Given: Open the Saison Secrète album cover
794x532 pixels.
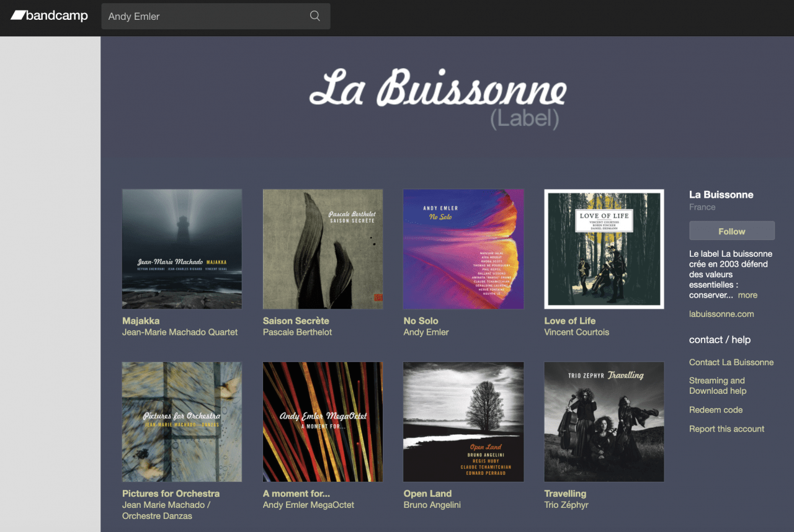Looking at the screenshot, I should pyautogui.click(x=323, y=249).
